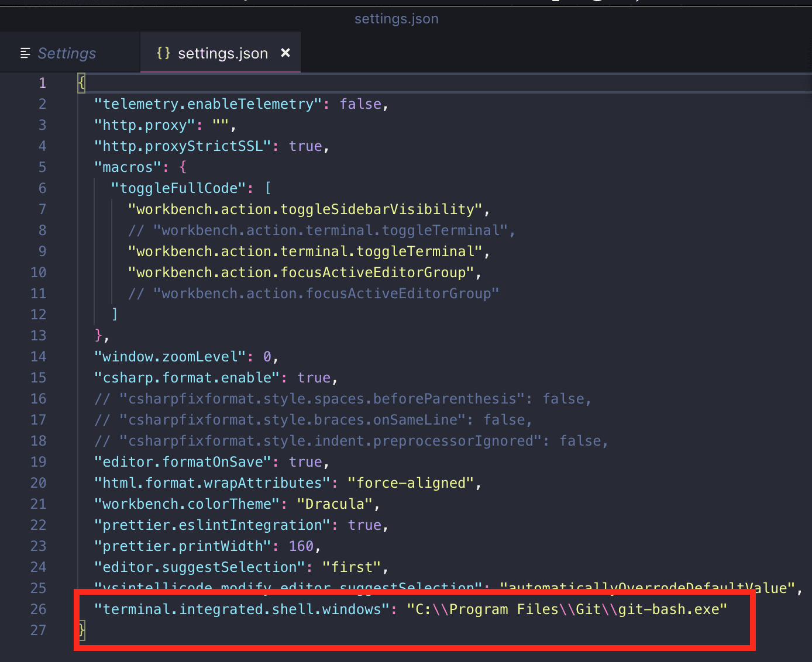The height and width of the screenshot is (662, 812).
Task: Click the "first" suggestSelection value
Action: click(x=352, y=567)
